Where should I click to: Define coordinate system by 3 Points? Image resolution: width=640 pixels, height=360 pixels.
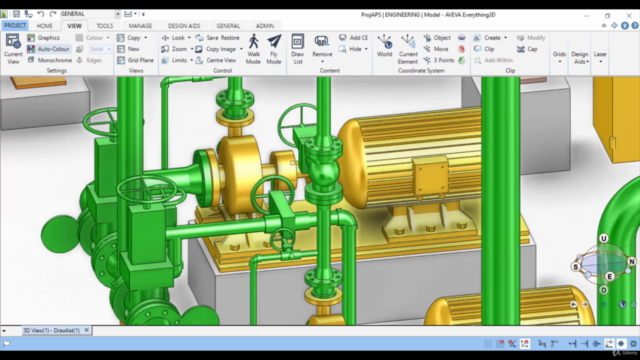[x=439, y=60]
